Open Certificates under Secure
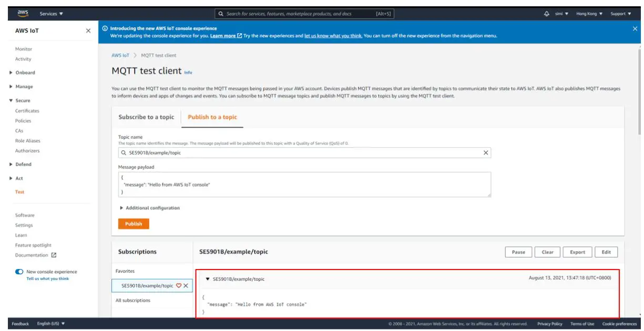Viewport: 644px width, 331px height. coord(27,111)
